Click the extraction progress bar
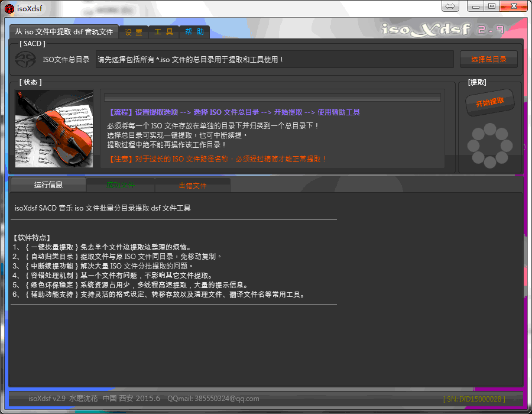This screenshot has height=414, width=532. (x=273, y=98)
